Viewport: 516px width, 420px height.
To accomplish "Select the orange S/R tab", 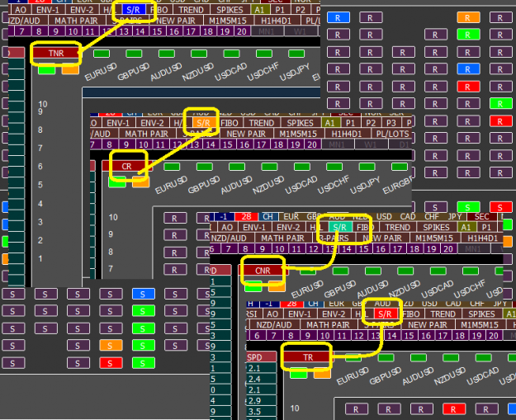I will point(203,123).
